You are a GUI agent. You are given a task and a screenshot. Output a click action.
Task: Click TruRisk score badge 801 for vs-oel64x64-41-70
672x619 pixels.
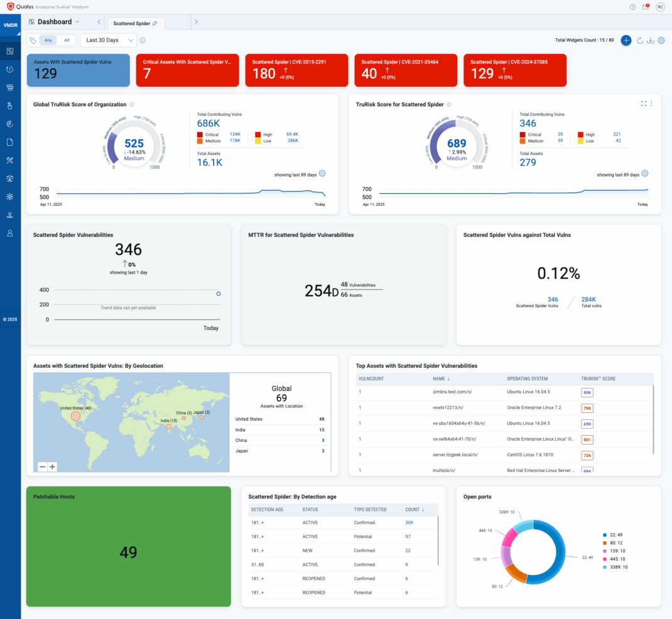[x=587, y=439]
